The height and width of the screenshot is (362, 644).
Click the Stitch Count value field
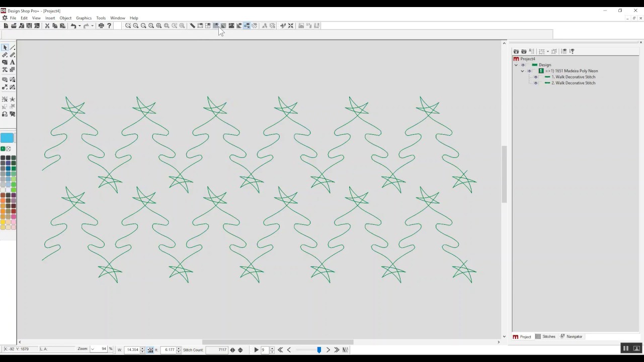tap(217, 350)
